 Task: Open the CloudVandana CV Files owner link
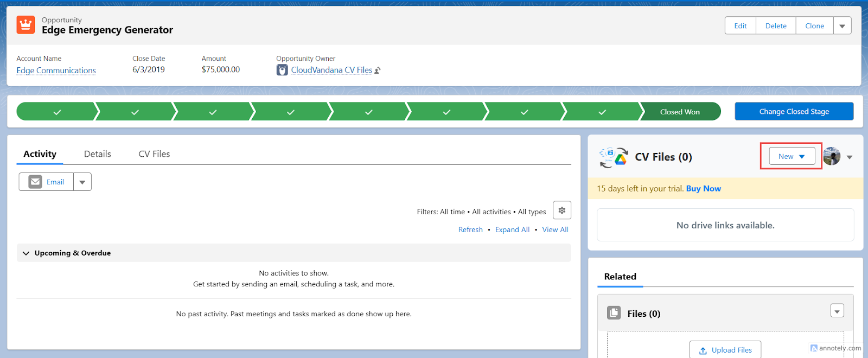tap(331, 70)
